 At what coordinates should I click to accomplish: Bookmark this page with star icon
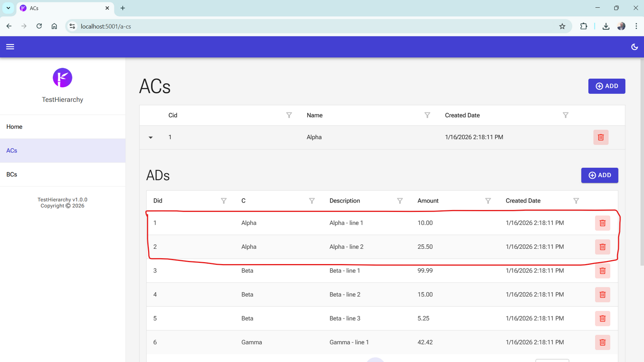[562, 26]
